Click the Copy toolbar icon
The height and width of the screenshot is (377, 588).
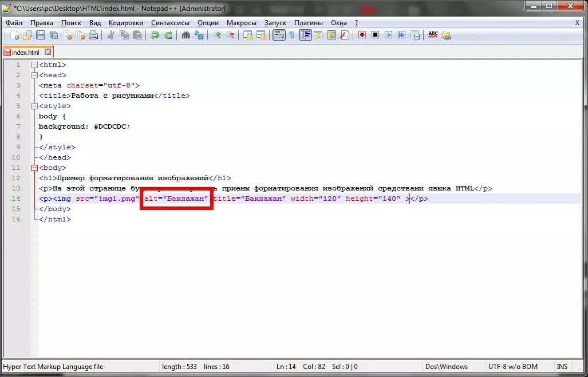(x=124, y=35)
